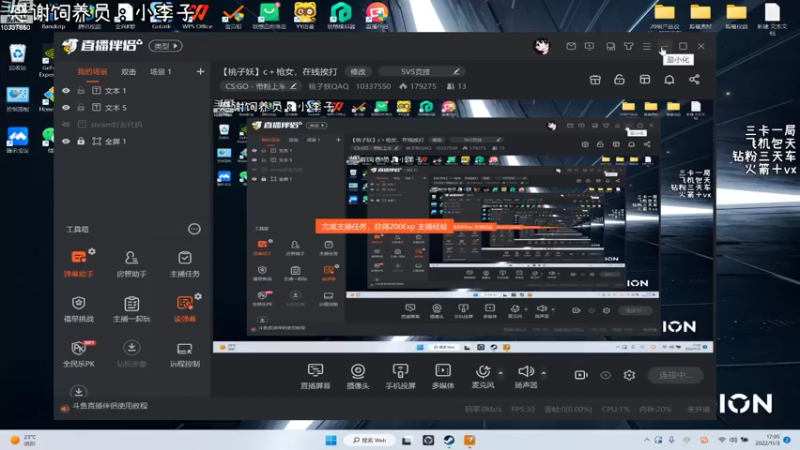Hide the 文本 5 source
Screen dimensions: 800x450
click(x=66, y=108)
